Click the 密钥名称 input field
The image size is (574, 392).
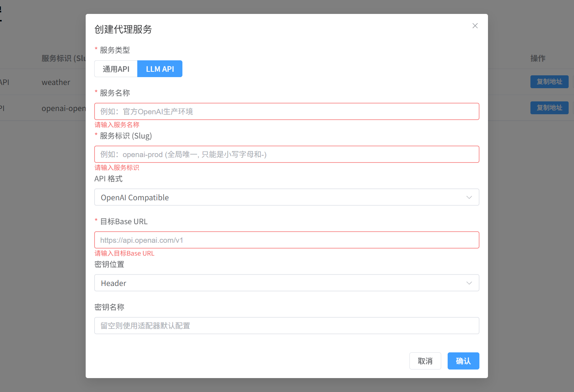[286, 326]
